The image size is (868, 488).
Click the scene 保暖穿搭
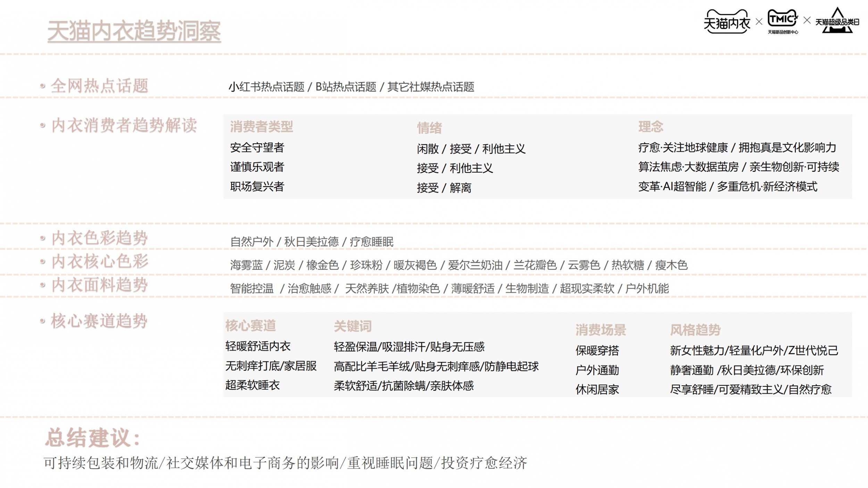[x=597, y=351]
